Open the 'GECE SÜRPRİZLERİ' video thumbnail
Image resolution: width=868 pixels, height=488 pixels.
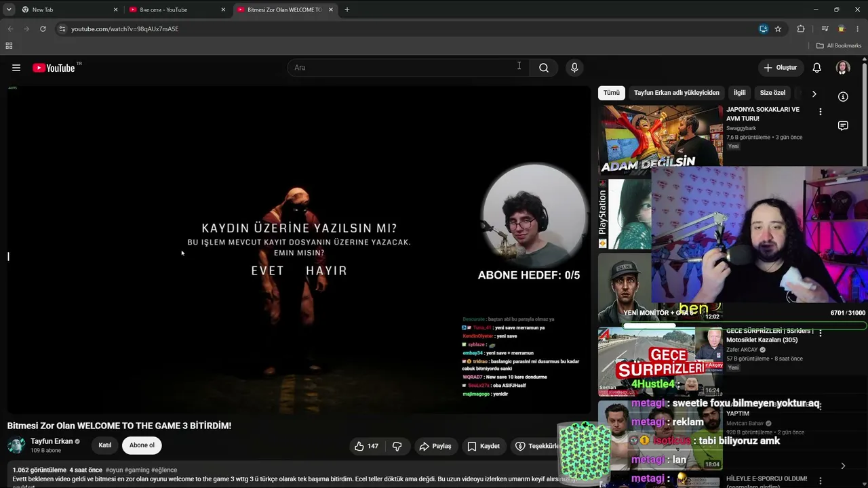coord(660,361)
